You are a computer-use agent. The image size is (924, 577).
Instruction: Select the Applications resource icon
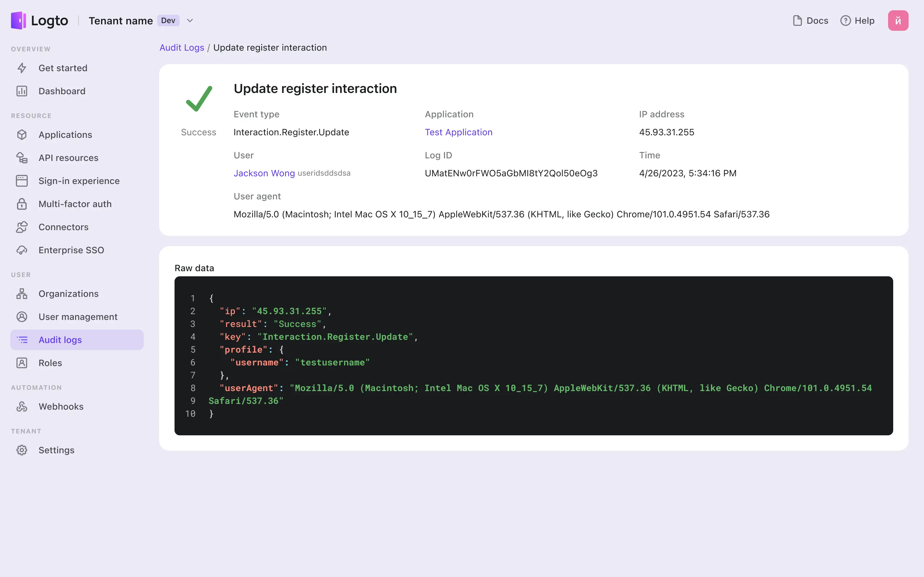click(22, 134)
